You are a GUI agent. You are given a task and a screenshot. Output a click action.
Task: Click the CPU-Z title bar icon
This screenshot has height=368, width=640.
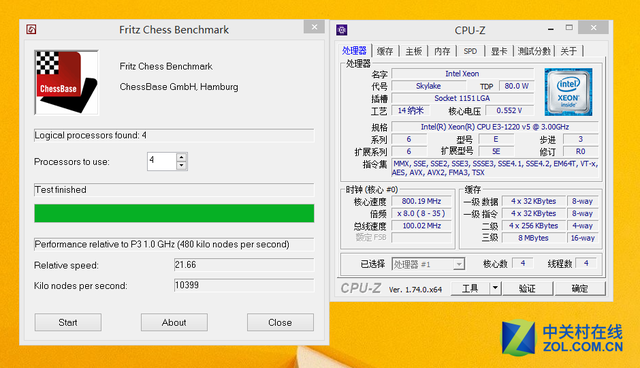(x=342, y=30)
